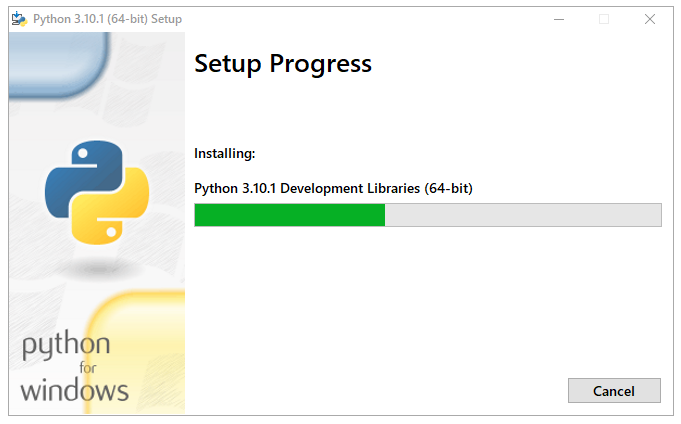The width and height of the screenshot is (681, 424).
Task: Click the gray unfilled part of progress bar
Action: (522, 215)
